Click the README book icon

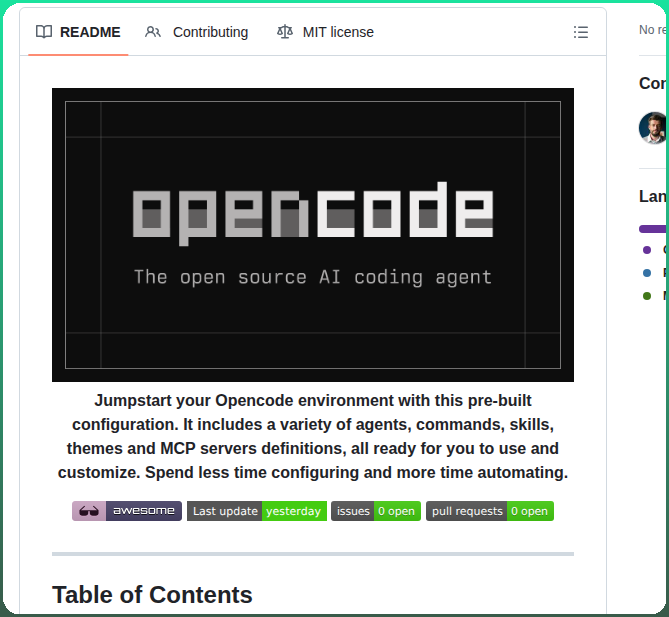[x=44, y=32]
